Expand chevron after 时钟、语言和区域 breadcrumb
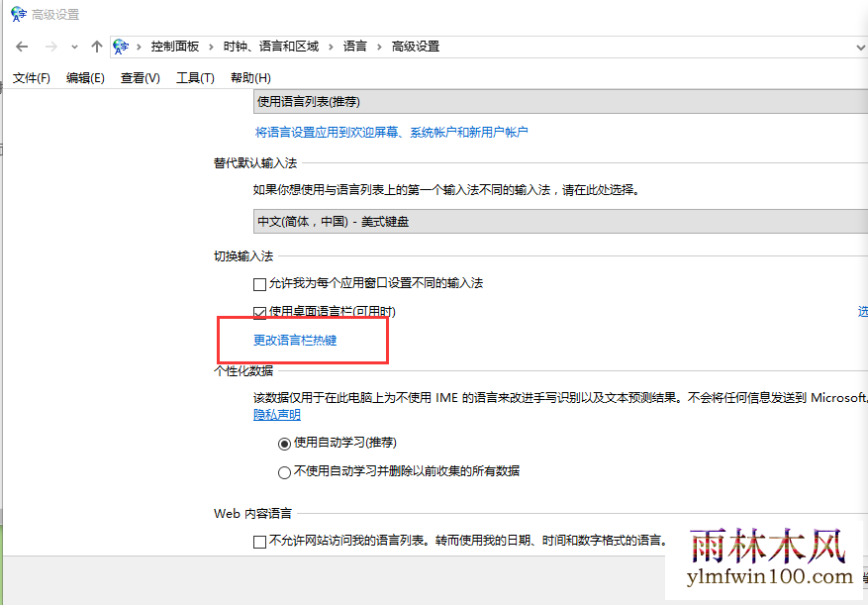The width and height of the screenshot is (868, 605). click(x=331, y=48)
